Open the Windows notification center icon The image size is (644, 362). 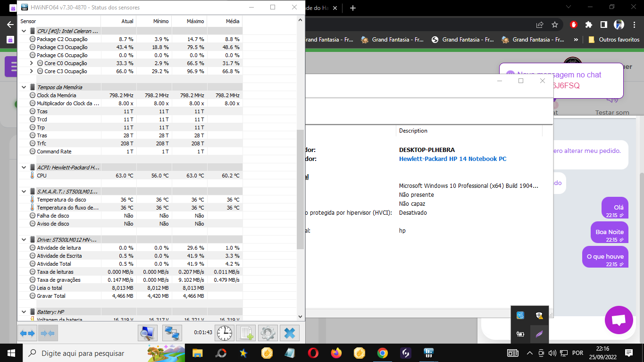pyautogui.click(x=629, y=353)
